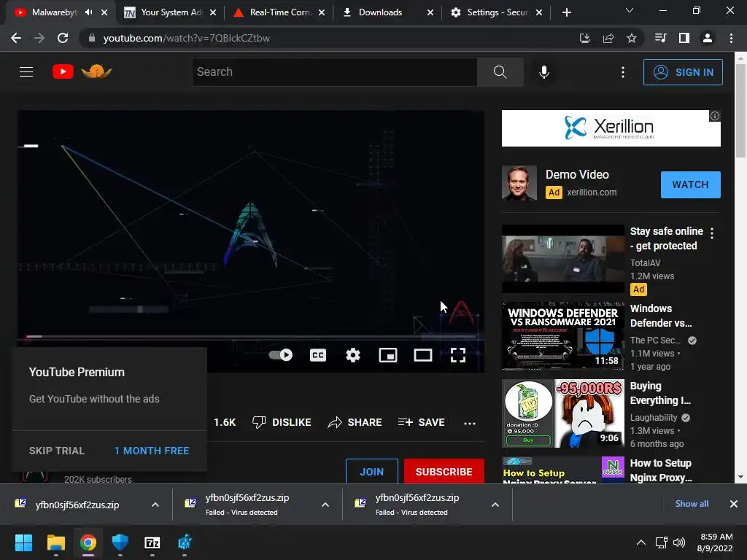
Task: Click WATCH on Demo Video ad
Action: pyautogui.click(x=690, y=184)
